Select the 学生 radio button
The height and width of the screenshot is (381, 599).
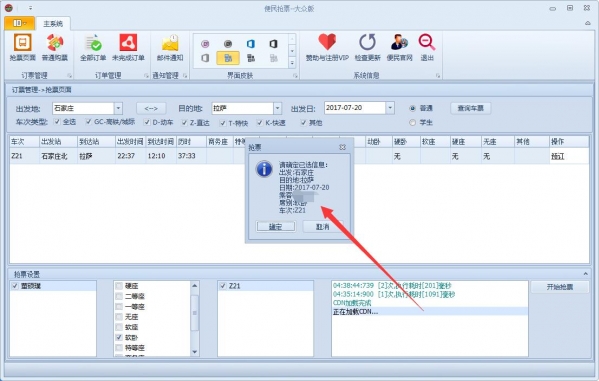coord(413,123)
